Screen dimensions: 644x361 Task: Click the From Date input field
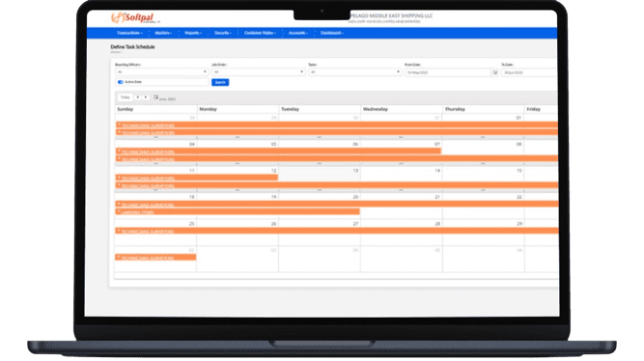(448, 72)
